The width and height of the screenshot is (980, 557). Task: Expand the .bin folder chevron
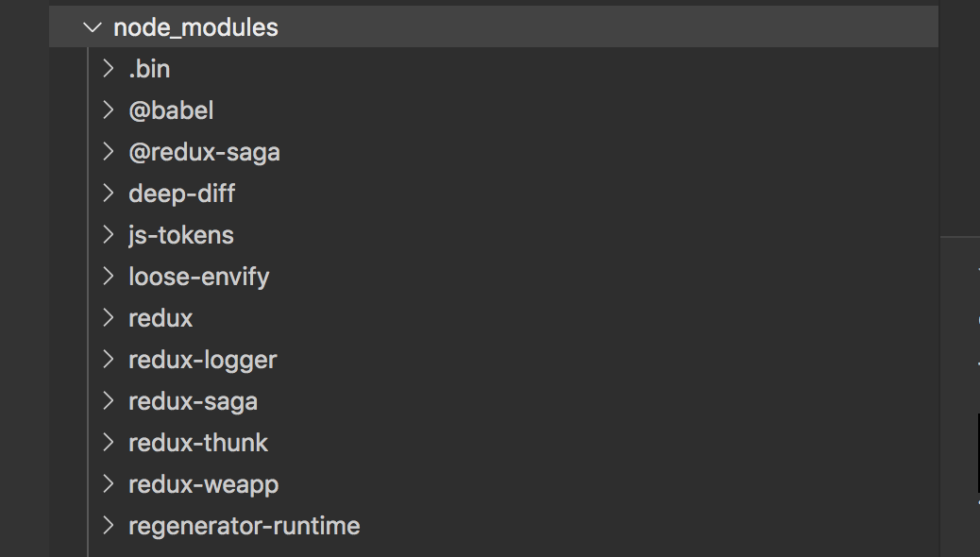tap(109, 69)
